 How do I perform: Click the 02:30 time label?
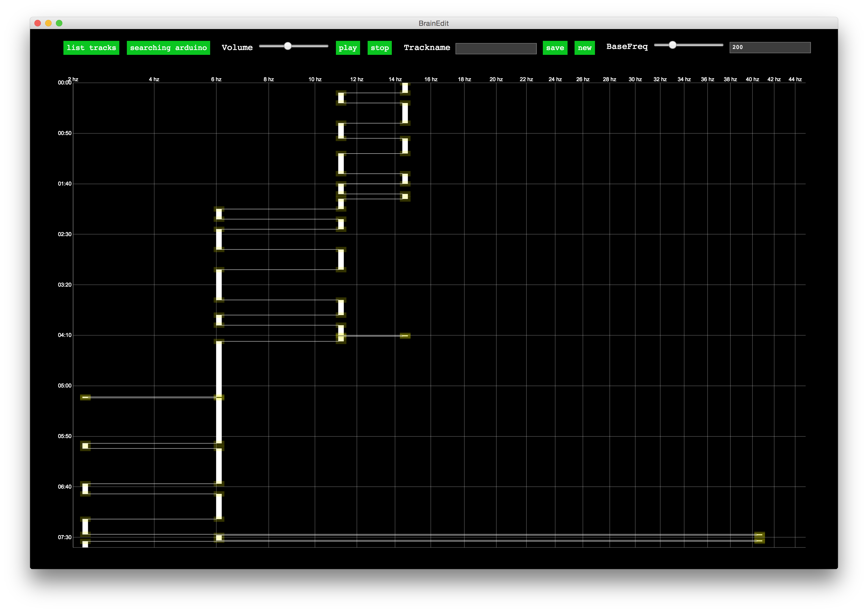pyautogui.click(x=65, y=234)
